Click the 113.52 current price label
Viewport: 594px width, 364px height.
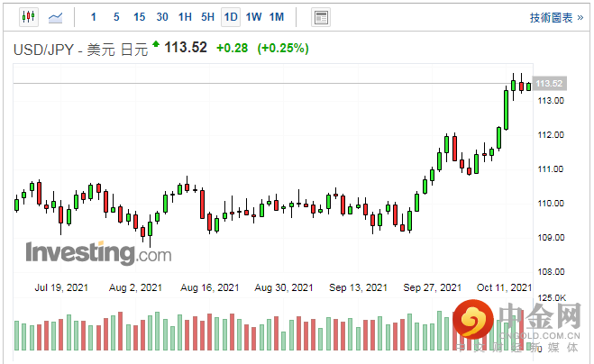pyautogui.click(x=549, y=84)
